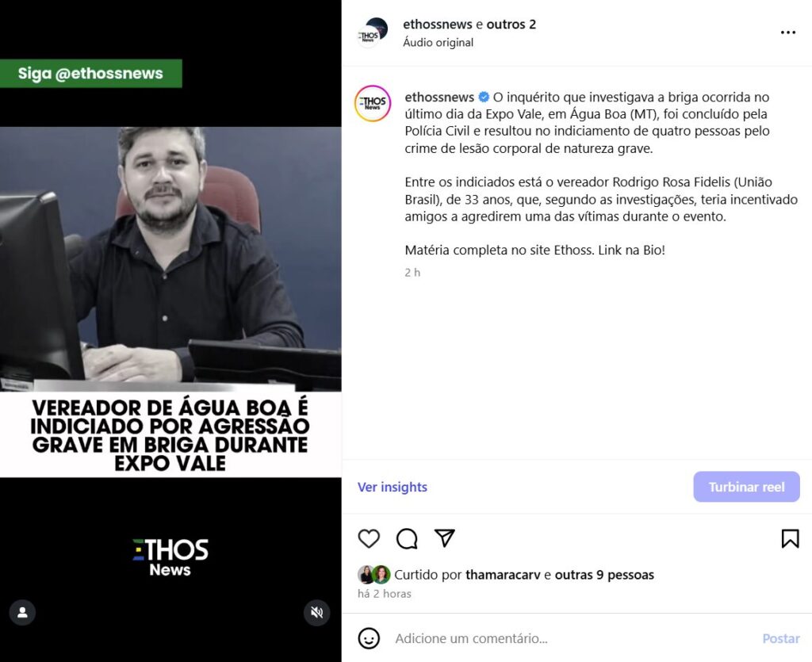The width and height of the screenshot is (812, 662).
Task: Show tagged people icon on video
Action: [22, 612]
